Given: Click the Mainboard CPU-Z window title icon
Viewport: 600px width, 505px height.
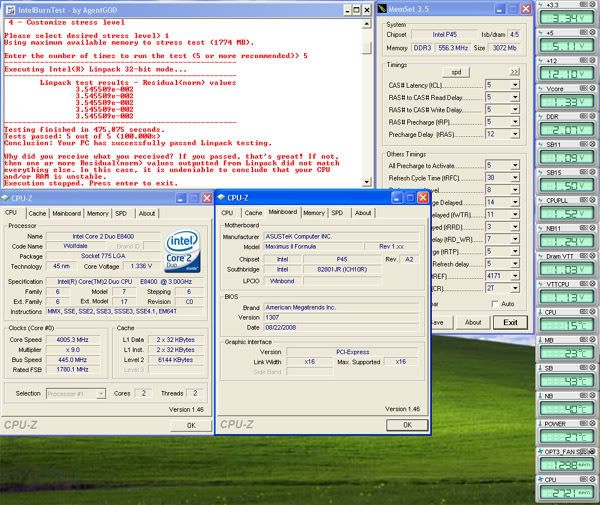Looking at the screenshot, I should (x=221, y=197).
